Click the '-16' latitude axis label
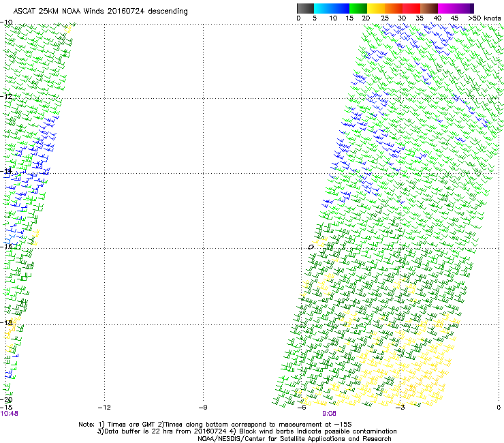 pos(6,247)
